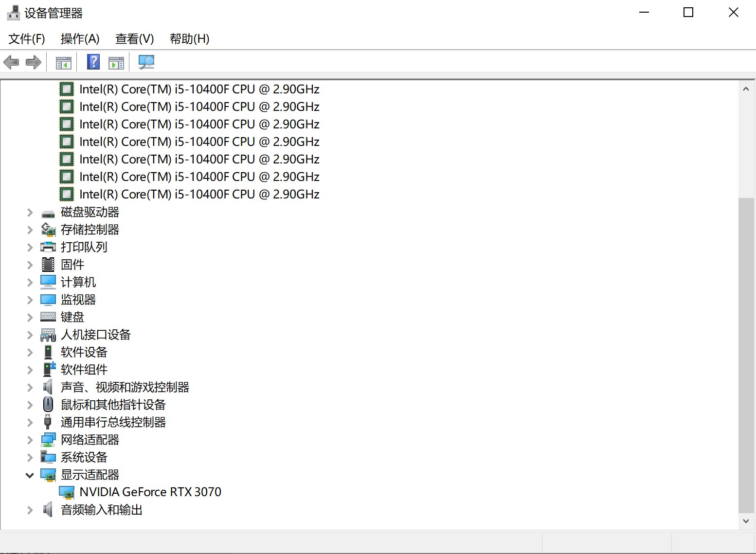Click the Back arrow toolbar icon

(11, 62)
